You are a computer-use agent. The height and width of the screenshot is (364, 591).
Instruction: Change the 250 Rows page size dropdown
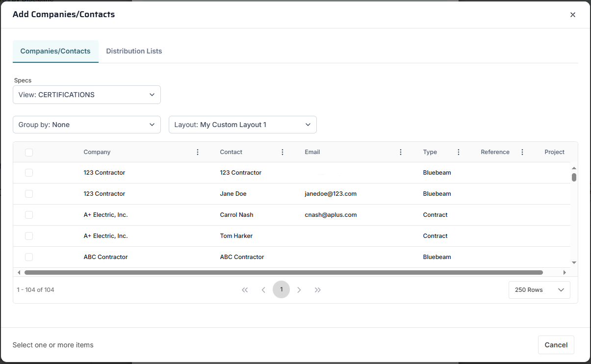point(539,290)
